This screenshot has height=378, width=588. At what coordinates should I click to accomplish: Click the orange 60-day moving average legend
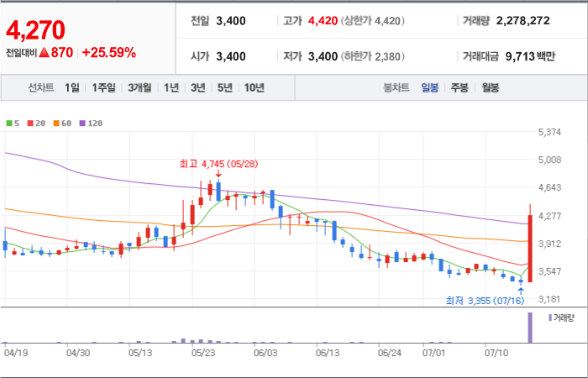click(62, 123)
